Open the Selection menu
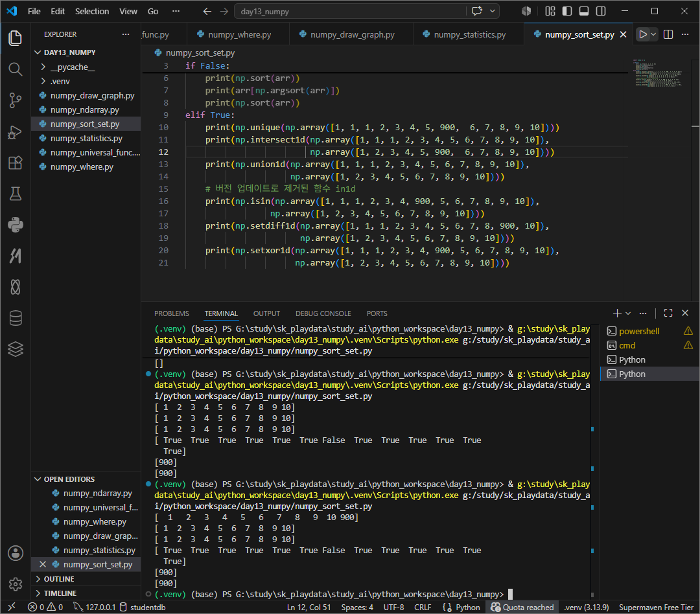The image size is (700, 614). pyautogui.click(x=92, y=11)
